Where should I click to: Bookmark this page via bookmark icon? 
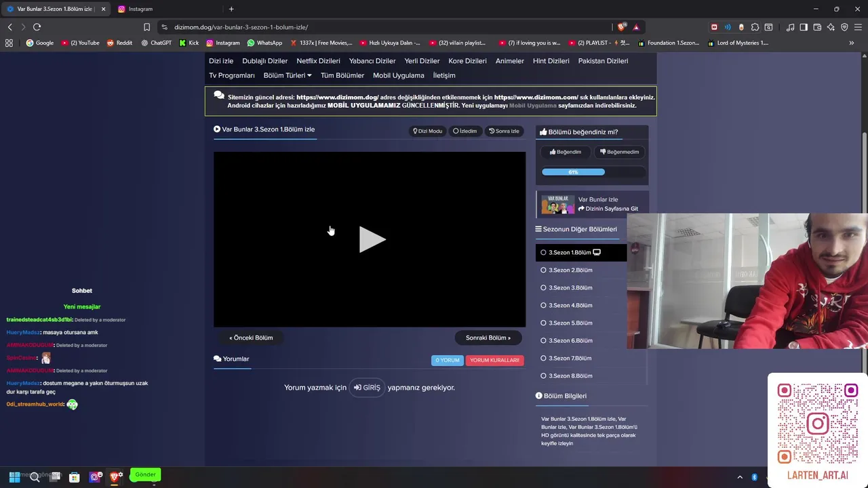(146, 27)
